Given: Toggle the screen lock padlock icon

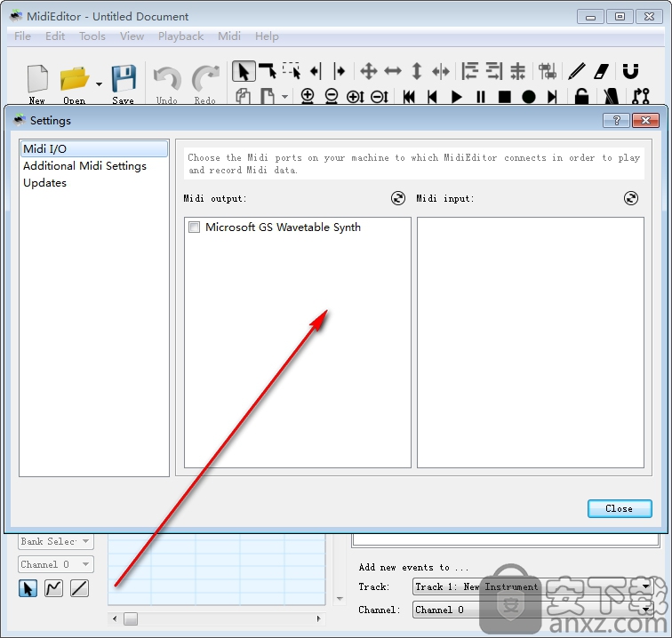Looking at the screenshot, I should pyautogui.click(x=581, y=96).
